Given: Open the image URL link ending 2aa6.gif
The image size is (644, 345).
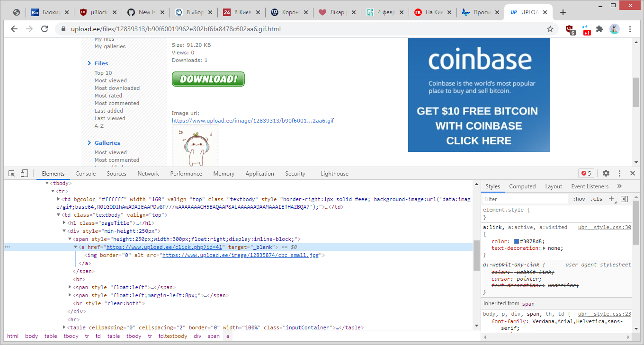Looking at the screenshot, I should (253, 121).
